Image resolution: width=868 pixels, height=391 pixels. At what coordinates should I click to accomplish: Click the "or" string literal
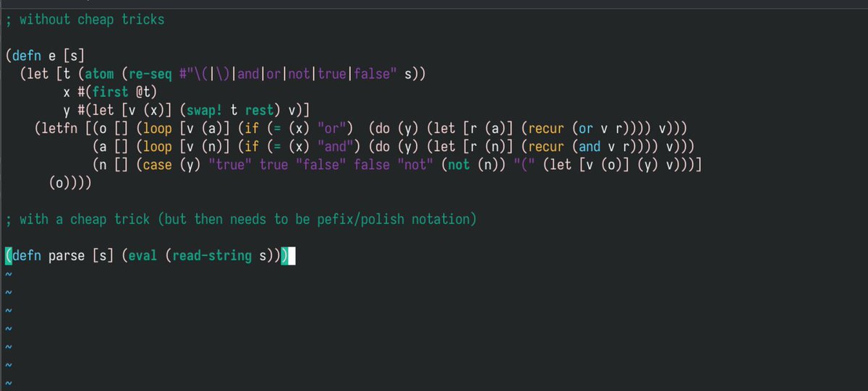click(x=333, y=128)
